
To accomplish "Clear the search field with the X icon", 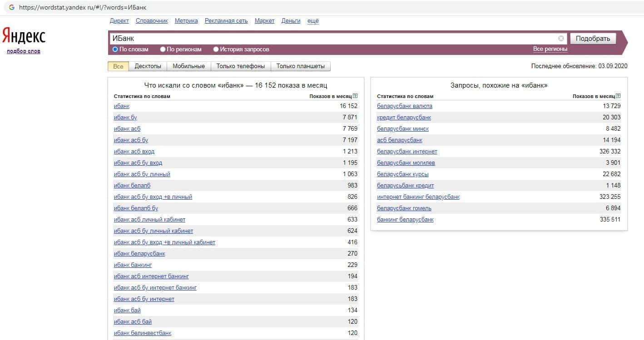I will click(561, 39).
